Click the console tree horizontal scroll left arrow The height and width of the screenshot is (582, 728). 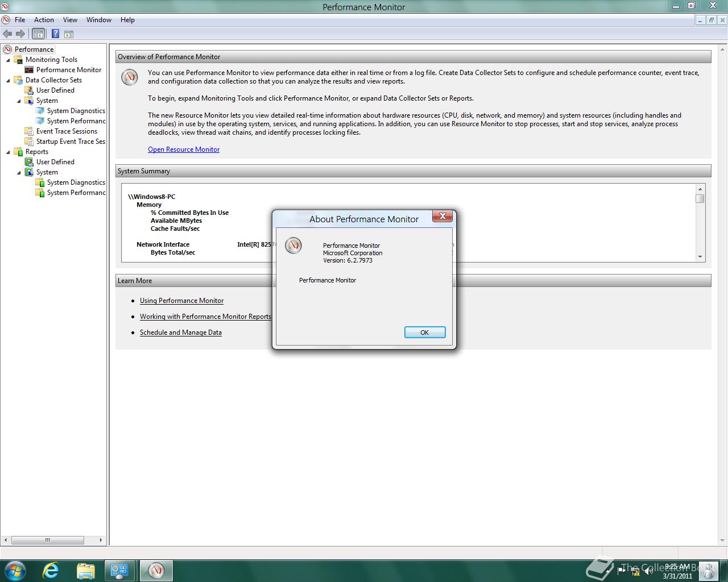pyautogui.click(x=6, y=540)
